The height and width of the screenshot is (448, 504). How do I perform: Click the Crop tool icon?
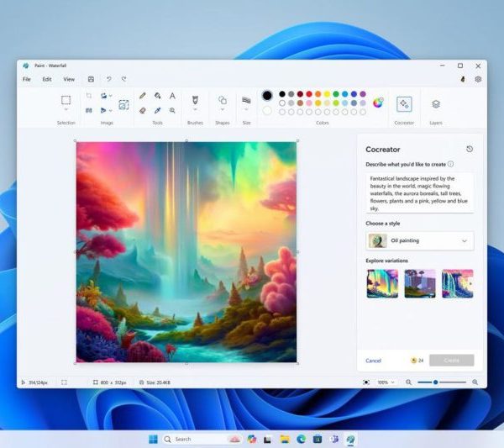click(x=89, y=96)
